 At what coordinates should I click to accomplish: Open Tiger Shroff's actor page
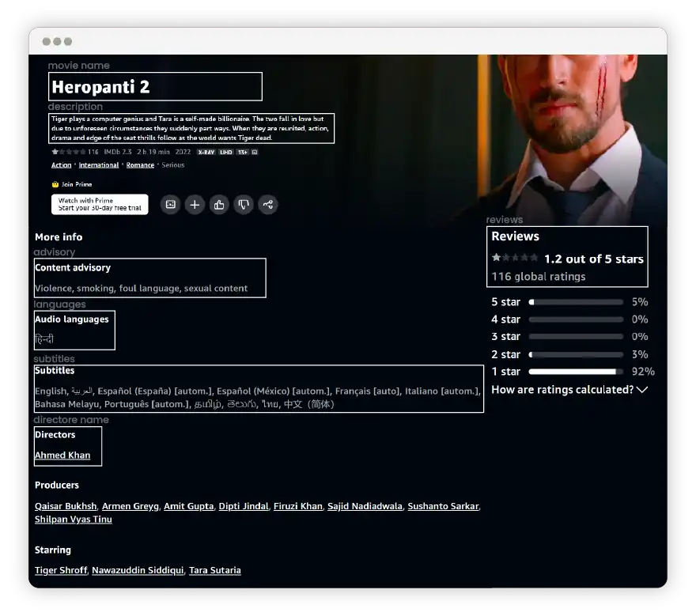point(61,570)
